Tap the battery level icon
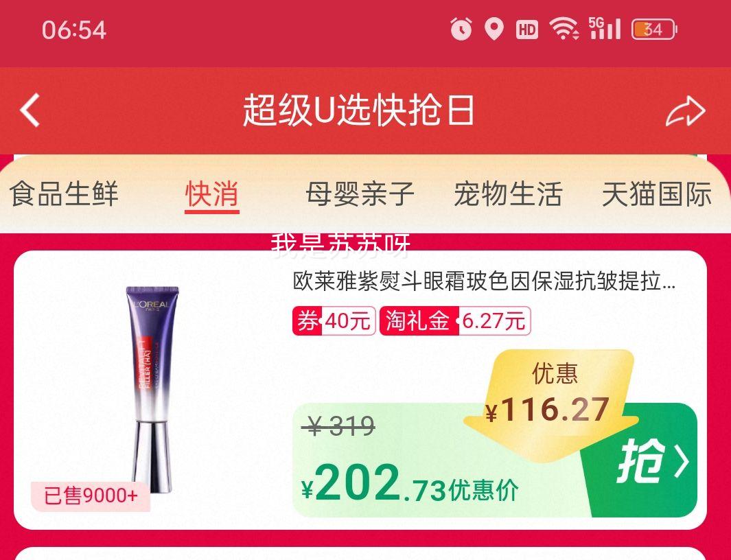The height and width of the screenshot is (560, 731). 654,30
